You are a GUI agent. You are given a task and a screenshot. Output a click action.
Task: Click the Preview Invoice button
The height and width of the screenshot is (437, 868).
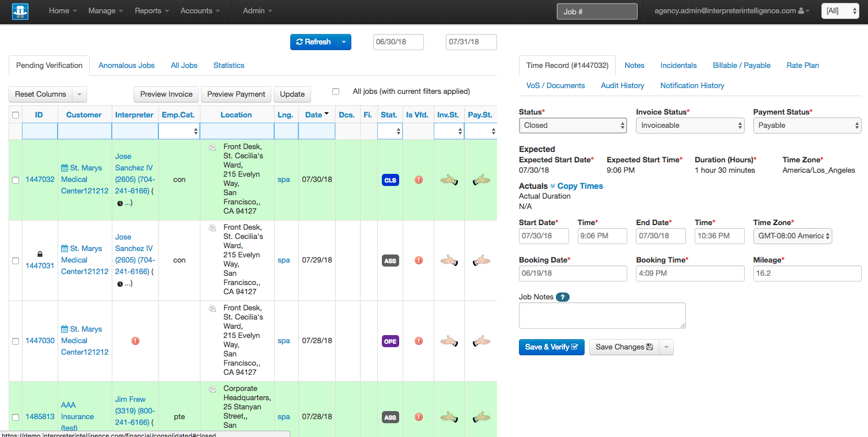pyautogui.click(x=166, y=94)
